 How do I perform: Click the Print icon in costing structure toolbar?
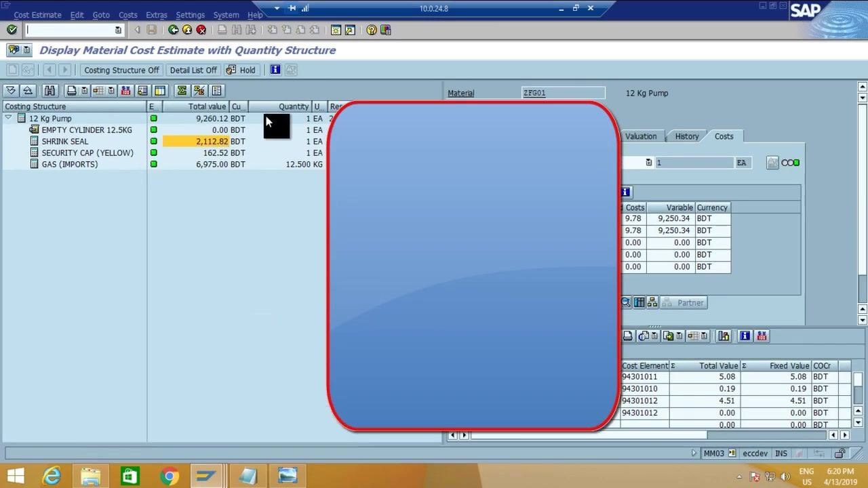[x=71, y=91]
